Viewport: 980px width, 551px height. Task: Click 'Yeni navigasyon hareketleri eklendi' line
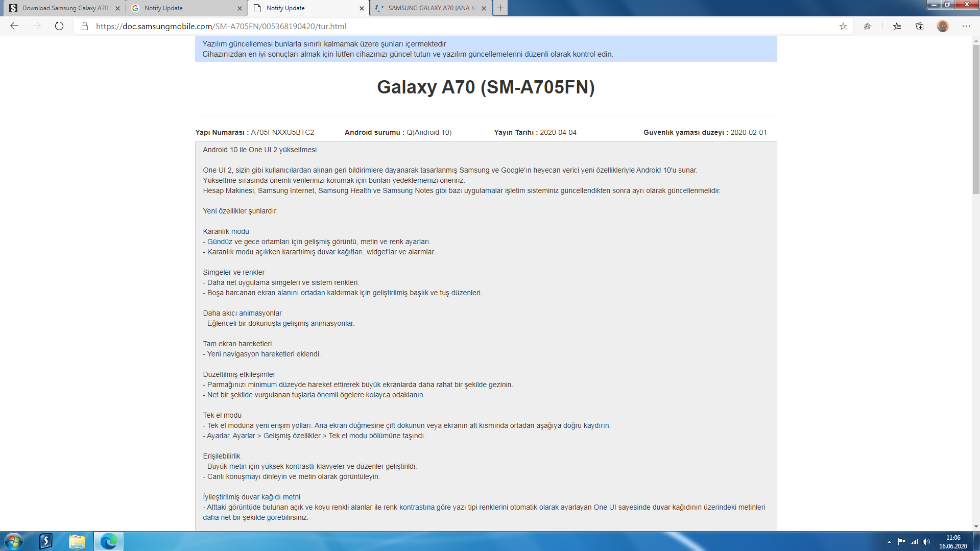coord(262,354)
